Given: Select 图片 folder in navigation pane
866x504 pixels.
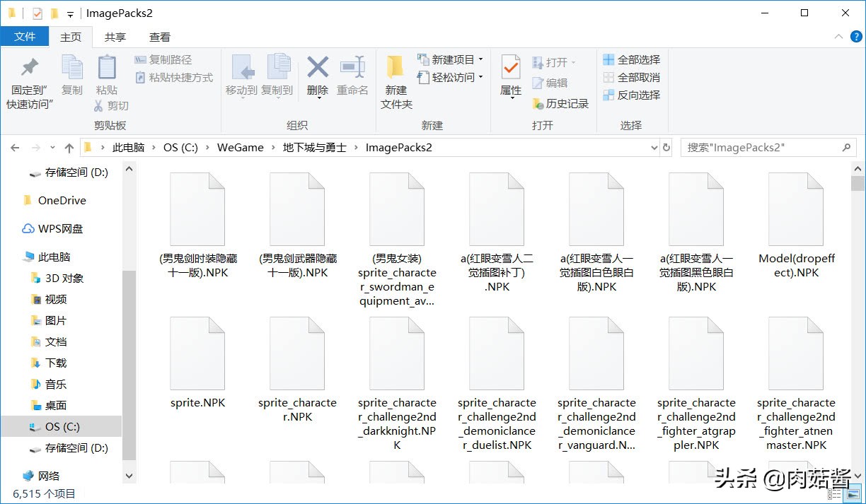Looking at the screenshot, I should coord(56,321).
